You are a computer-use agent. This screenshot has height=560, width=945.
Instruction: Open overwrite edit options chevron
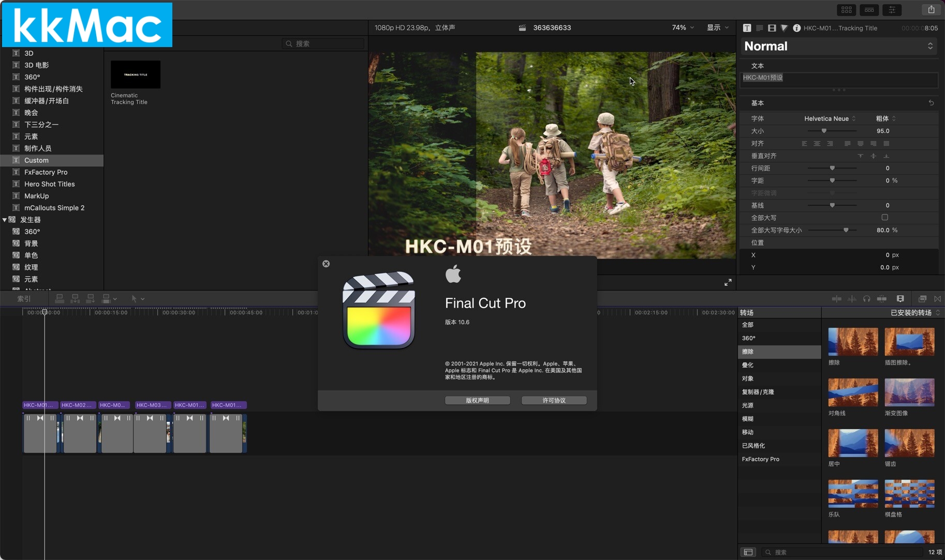[x=115, y=299]
